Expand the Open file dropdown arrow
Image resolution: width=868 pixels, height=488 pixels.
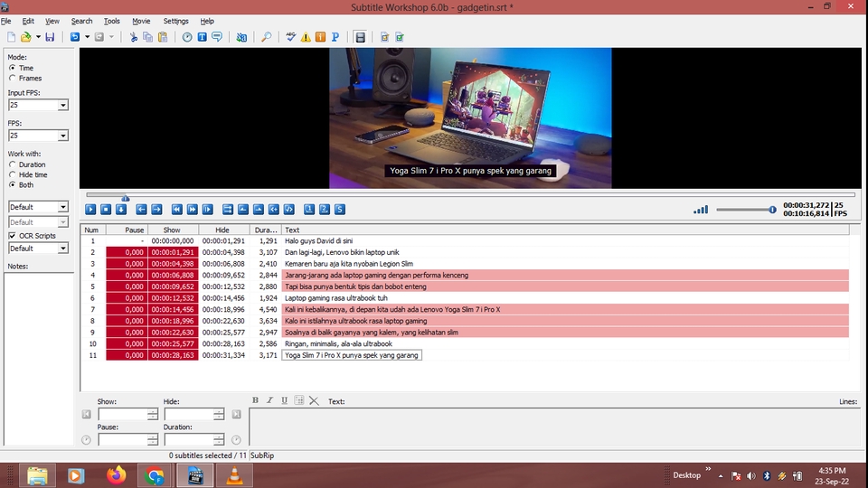38,37
